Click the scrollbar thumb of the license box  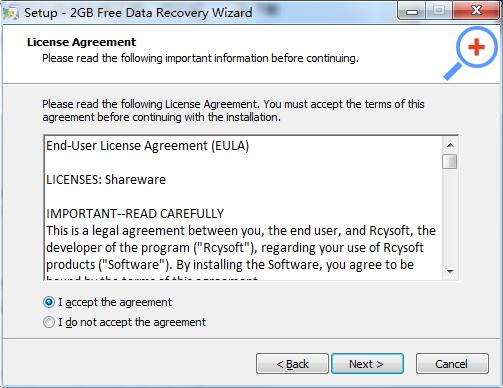pyautogui.click(x=450, y=162)
